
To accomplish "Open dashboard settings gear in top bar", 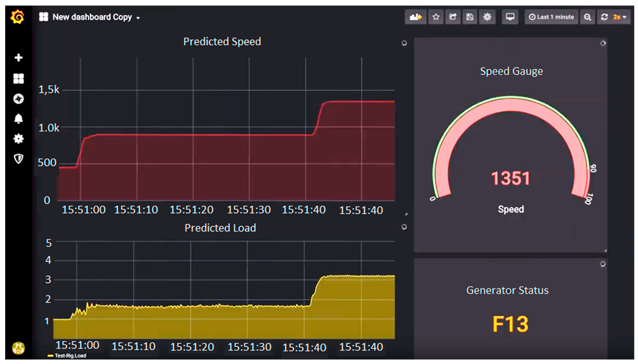I will click(x=487, y=17).
